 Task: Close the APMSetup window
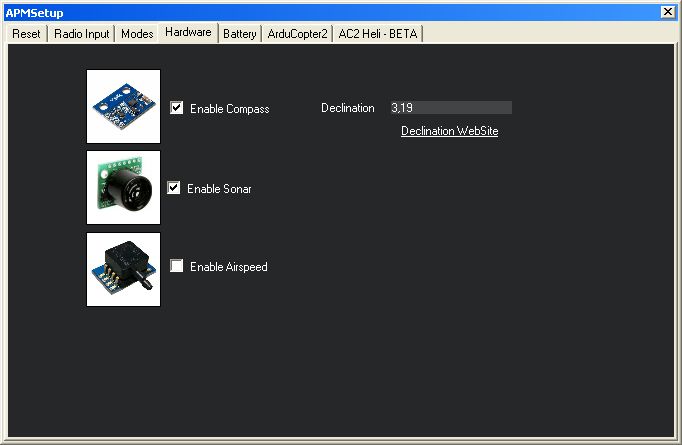[x=668, y=12]
